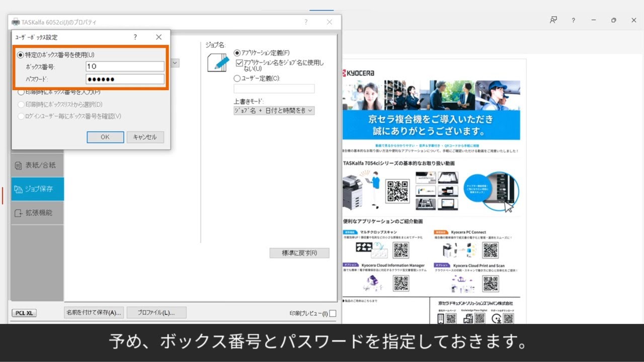Click キャンセル in the box settings dialog
Image resolution: width=644 pixels, height=362 pixels.
coord(145,137)
